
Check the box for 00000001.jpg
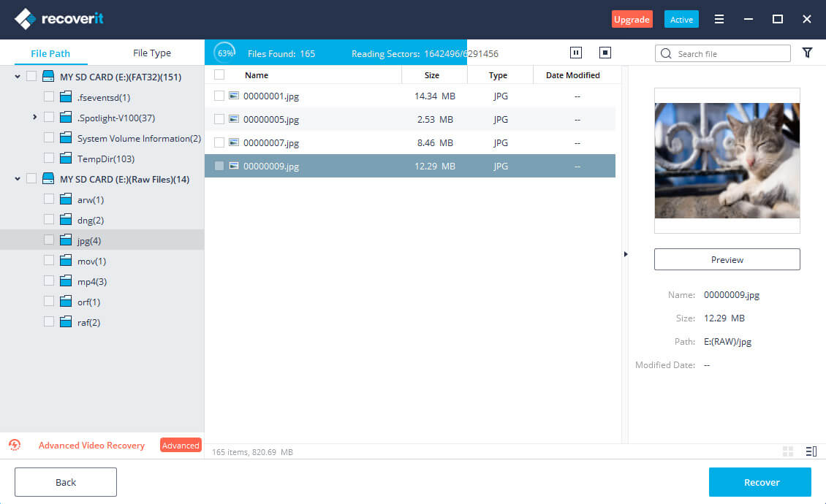pyautogui.click(x=219, y=96)
